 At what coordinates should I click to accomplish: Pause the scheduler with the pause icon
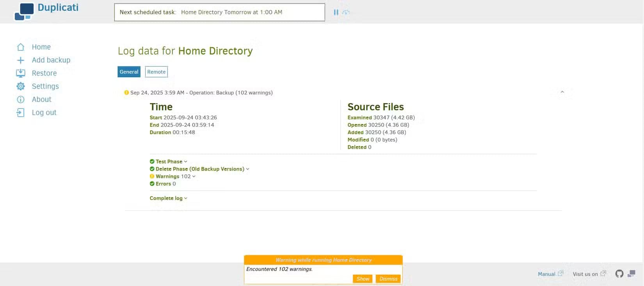coord(336,12)
